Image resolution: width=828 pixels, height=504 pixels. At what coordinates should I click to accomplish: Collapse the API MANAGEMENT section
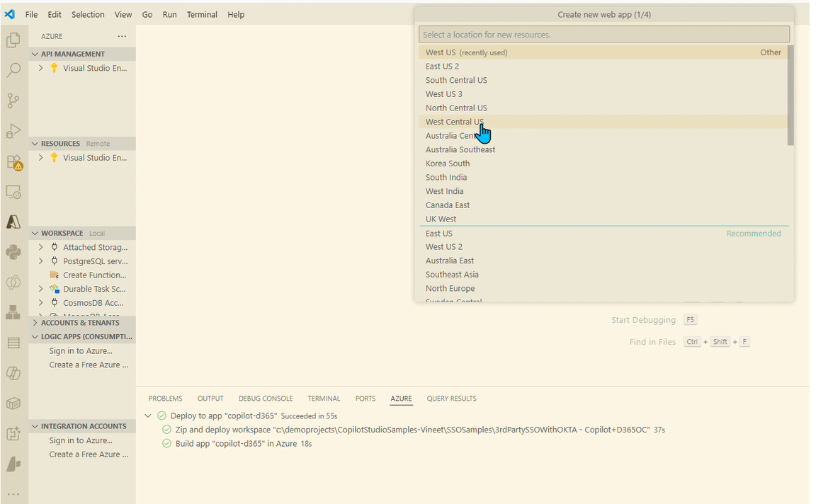tap(34, 53)
